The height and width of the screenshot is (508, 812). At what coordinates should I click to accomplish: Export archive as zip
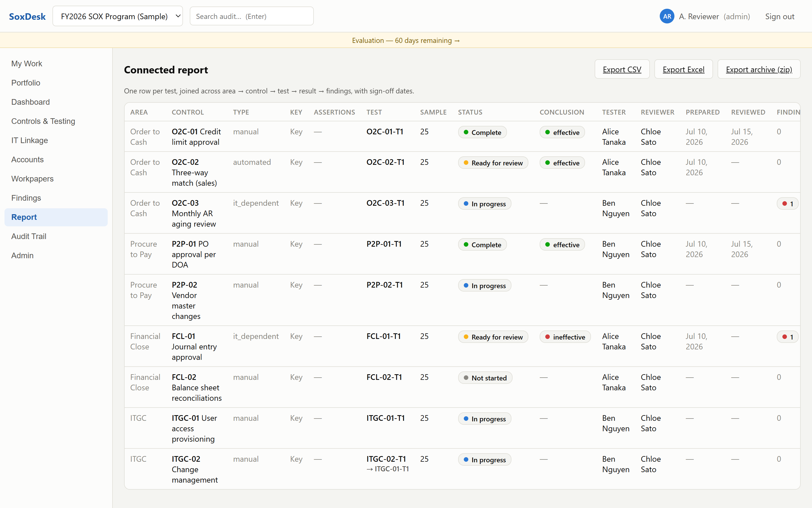pos(759,69)
